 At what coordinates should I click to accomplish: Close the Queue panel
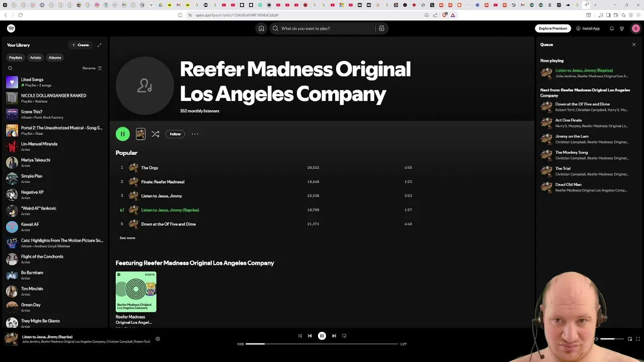click(x=634, y=45)
